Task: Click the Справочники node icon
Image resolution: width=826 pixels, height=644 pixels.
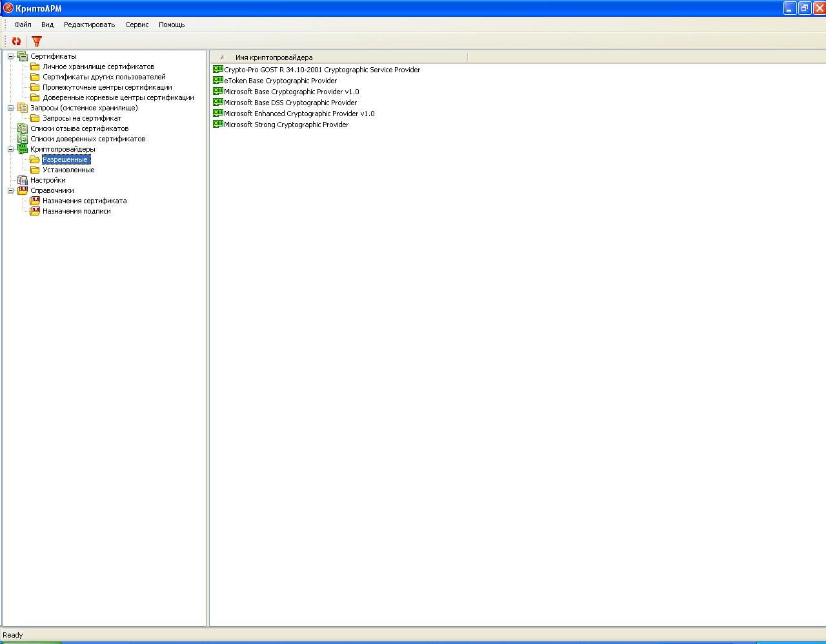Action: point(23,190)
